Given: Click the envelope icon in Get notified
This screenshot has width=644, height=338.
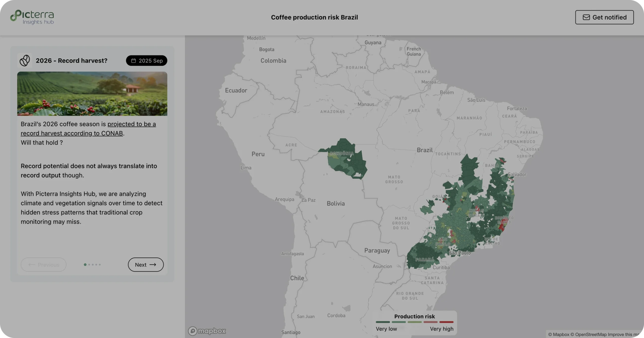Looking at the screenshot, I should point(586,17).
